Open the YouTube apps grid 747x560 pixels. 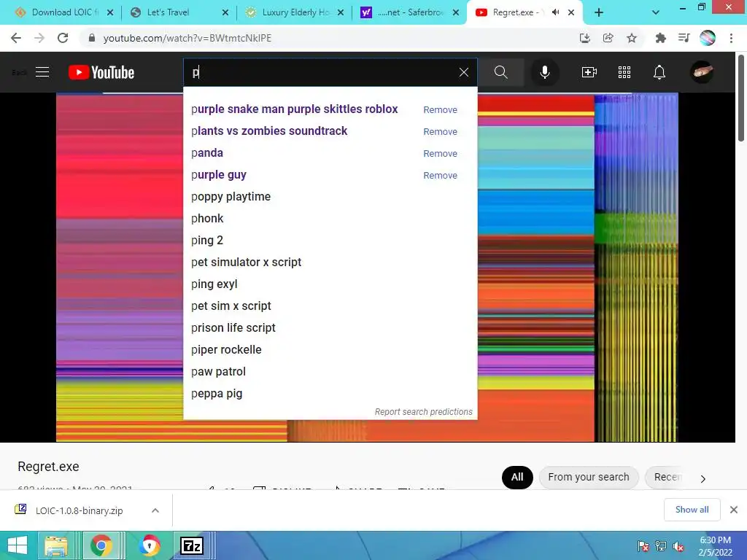coord(624,72)
